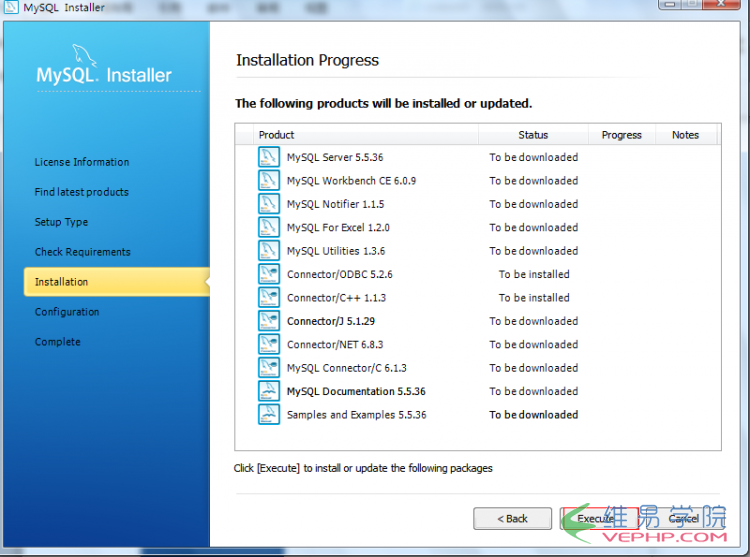Screen dimensions: 750x557
Task: Select MySQL Utilities 1.3.6 text
Action: pyautogui.click(x=336, y=251)
